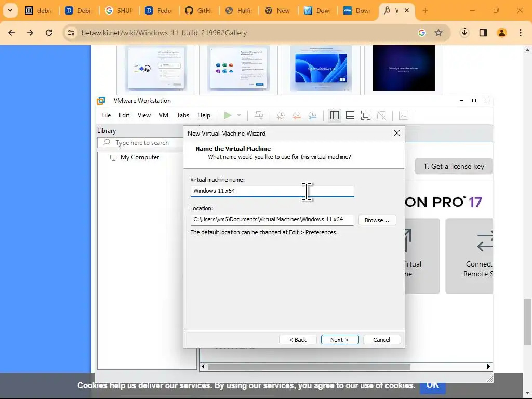Click the Take Snapshot clock icon
This screenshot has width=532, height=399.
point(281,115)
